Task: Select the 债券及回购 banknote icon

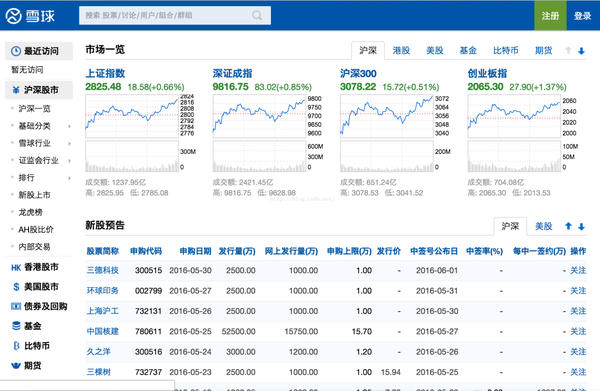Action: coord(16,306)
